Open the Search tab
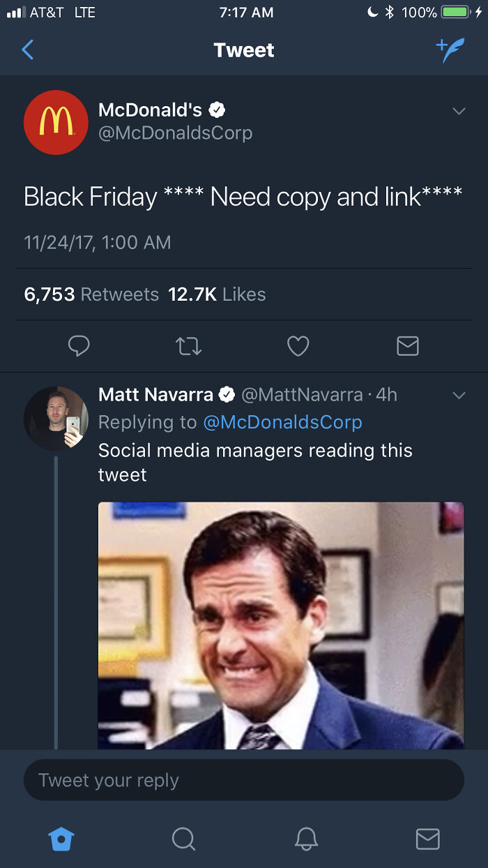 pos(183,839)
